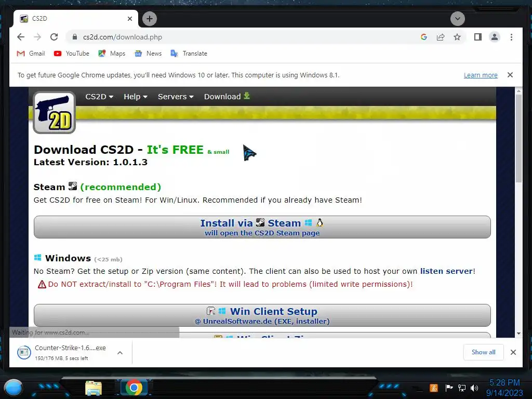Open the Chrome side panel
This screenshot has height=399, width=532.
(478, 37)
